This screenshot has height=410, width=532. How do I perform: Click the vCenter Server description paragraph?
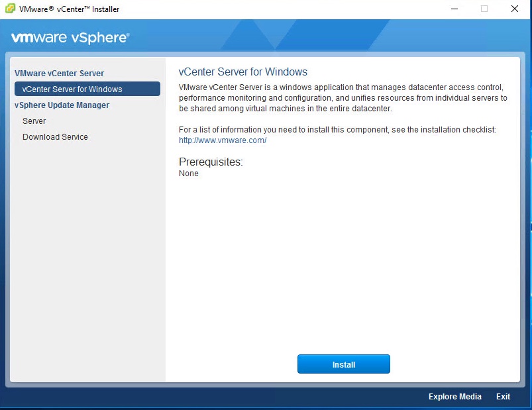(343, 98)
